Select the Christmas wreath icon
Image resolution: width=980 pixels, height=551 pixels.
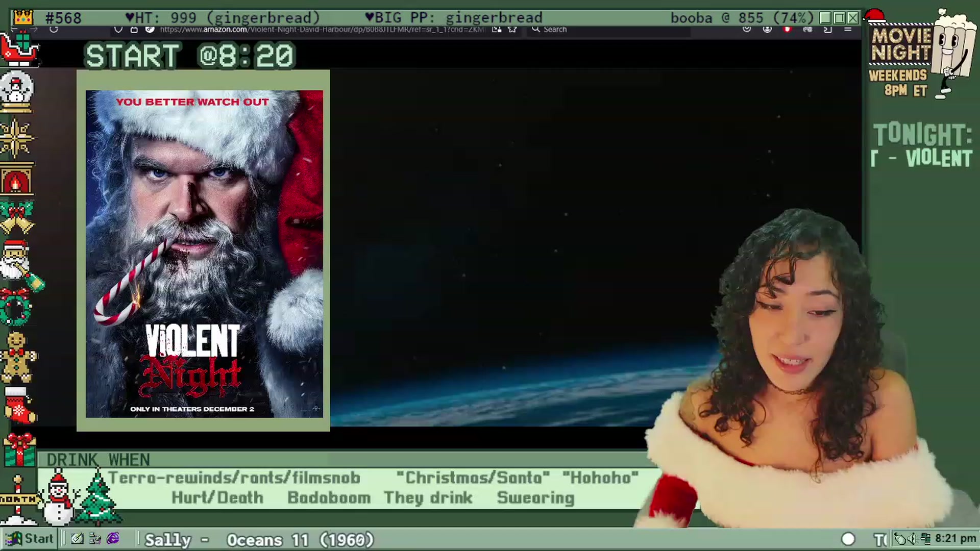[15, 307]
